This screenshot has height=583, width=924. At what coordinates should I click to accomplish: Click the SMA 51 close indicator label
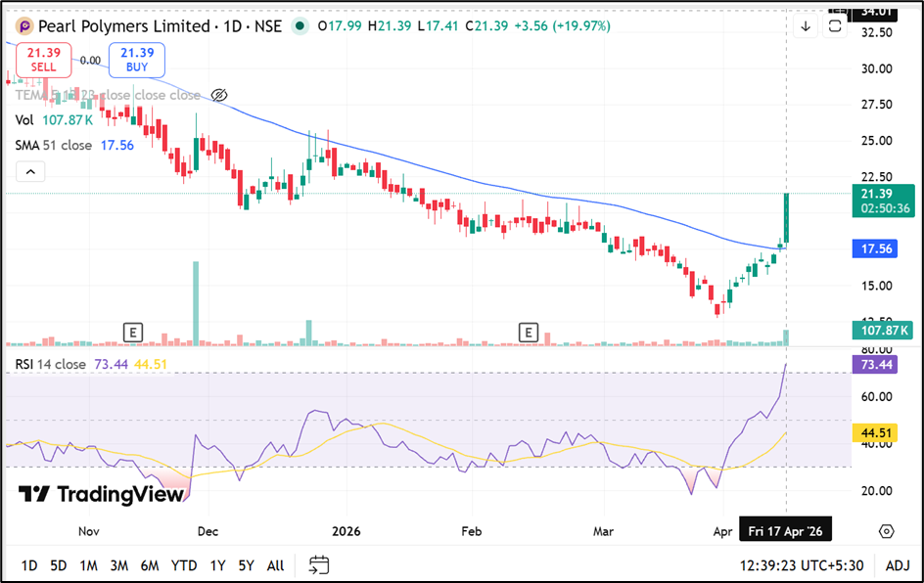(54, 145)
